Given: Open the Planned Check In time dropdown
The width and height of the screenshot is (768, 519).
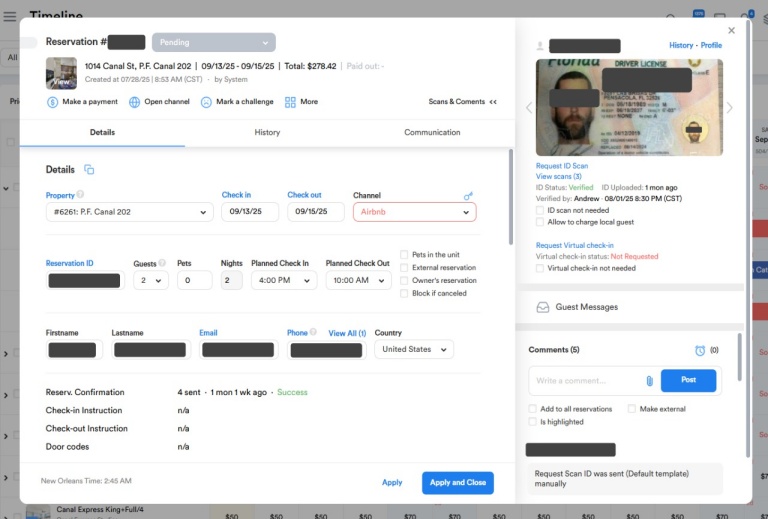Looking at the screenshot, I should pos(284,281).
